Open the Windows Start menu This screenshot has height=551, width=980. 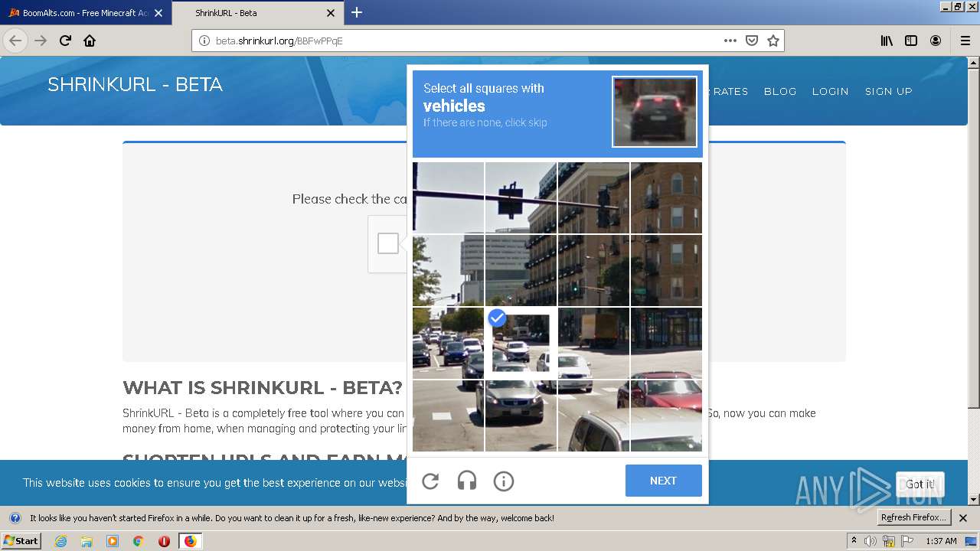[x=21, y=540]
